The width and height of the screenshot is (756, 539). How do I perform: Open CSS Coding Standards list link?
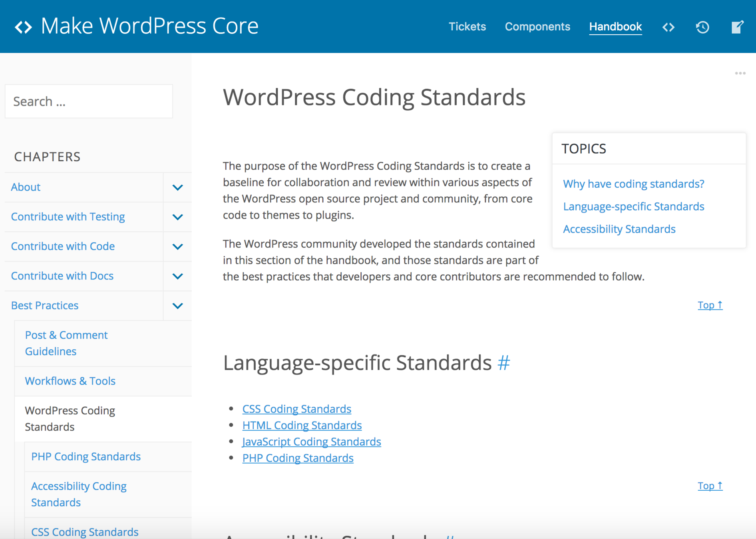tap(297, 409)
